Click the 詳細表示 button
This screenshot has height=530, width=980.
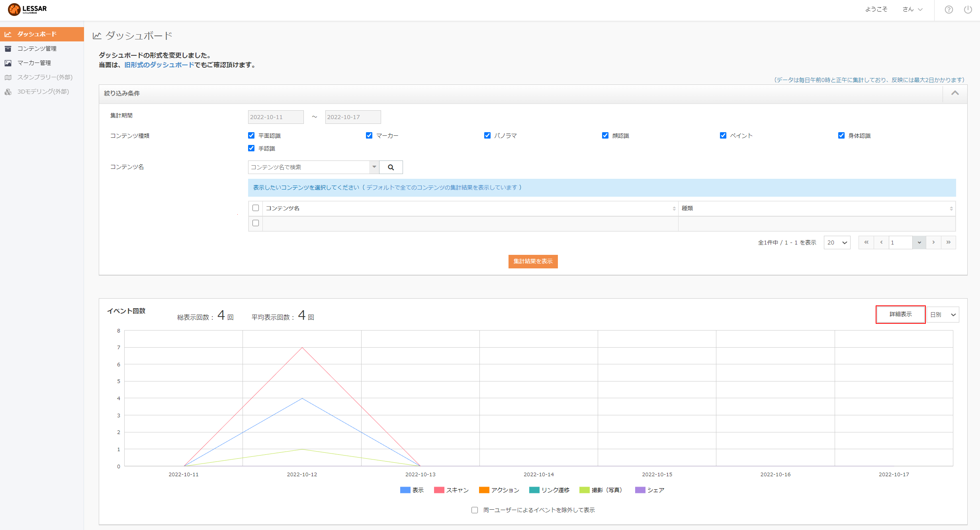900,315
